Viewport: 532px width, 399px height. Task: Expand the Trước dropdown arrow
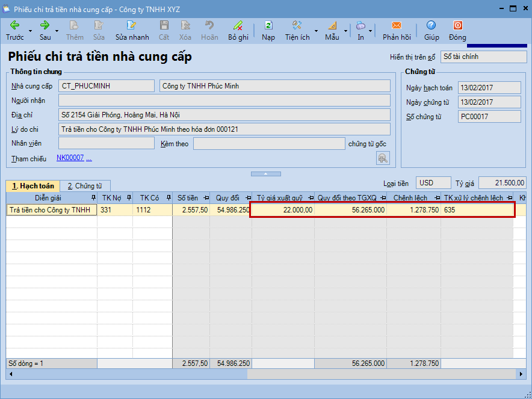[x=30, y=31]
